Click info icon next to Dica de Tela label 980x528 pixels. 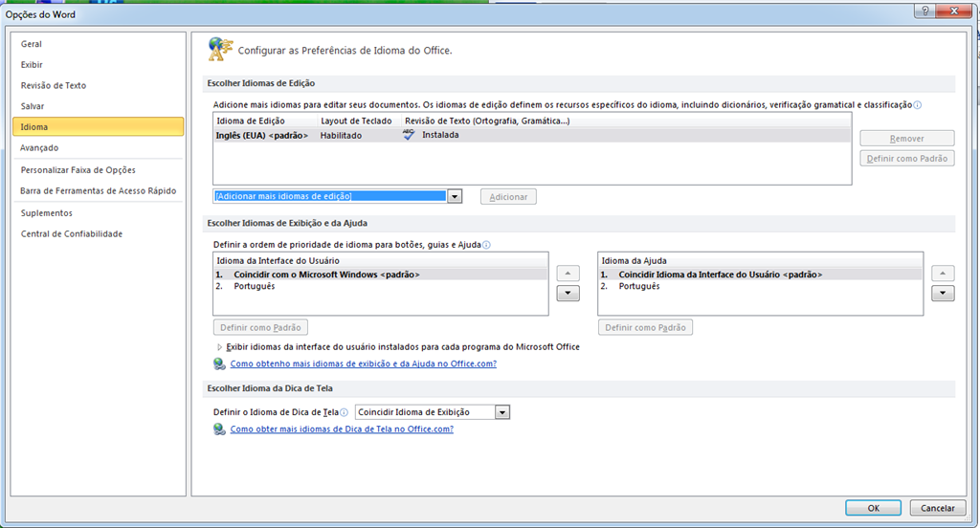tap(344, 412)
